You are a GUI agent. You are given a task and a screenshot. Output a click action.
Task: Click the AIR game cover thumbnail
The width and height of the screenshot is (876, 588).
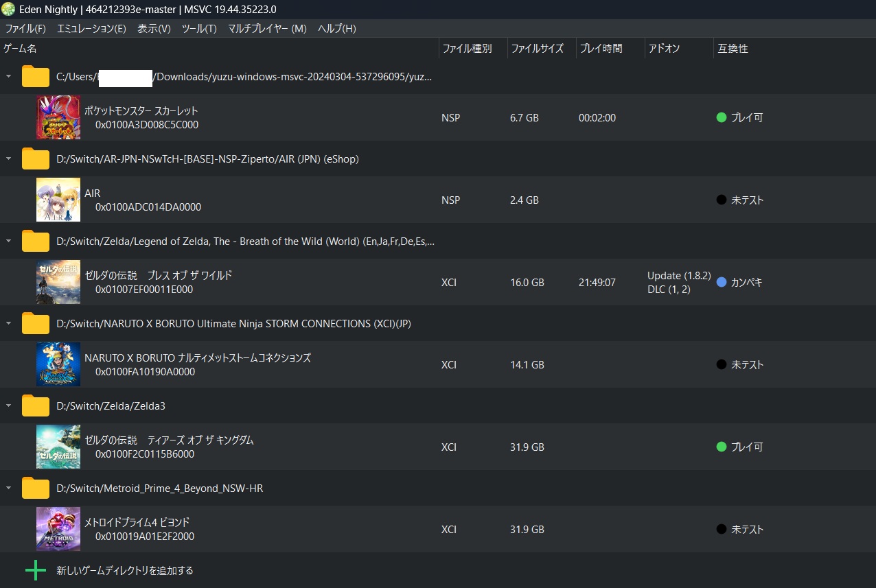click(x=58, y=200)
